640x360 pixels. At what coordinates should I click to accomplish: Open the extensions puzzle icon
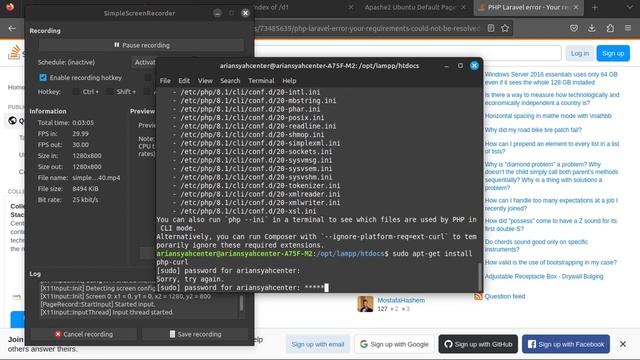[x=610, y=28]
